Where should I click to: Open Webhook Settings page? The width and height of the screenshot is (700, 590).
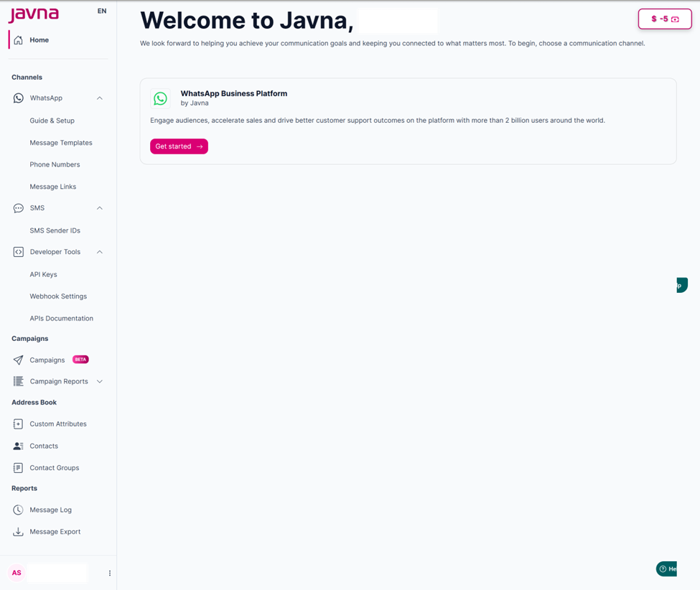(x=58, y=296)
